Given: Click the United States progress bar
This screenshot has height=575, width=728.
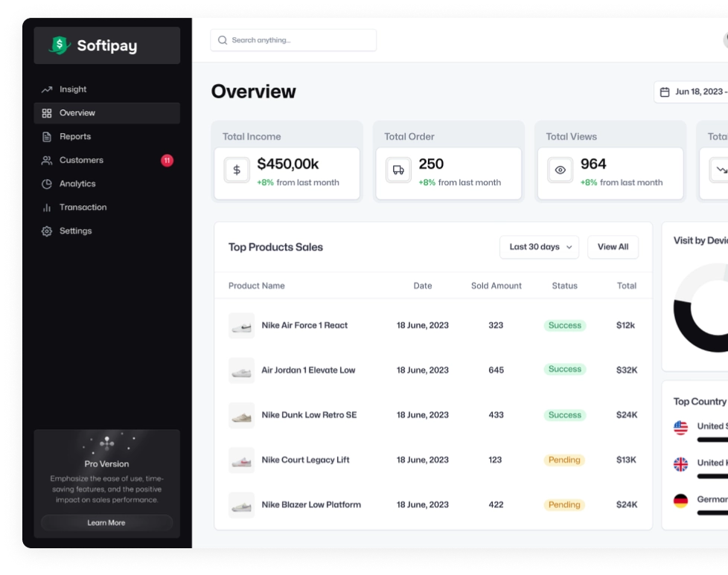Looking at the screenshot, I should click(x=712, y=440).
